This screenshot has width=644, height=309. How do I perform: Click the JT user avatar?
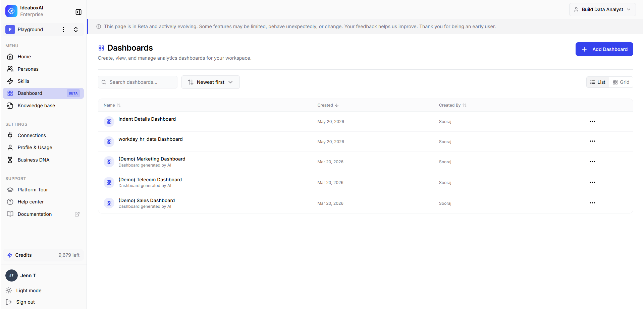[11, 275]
